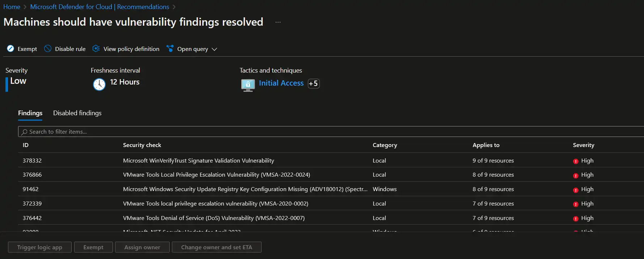Sort by the Applies to column header
644x259 pixels.
[x=486, y=145]
